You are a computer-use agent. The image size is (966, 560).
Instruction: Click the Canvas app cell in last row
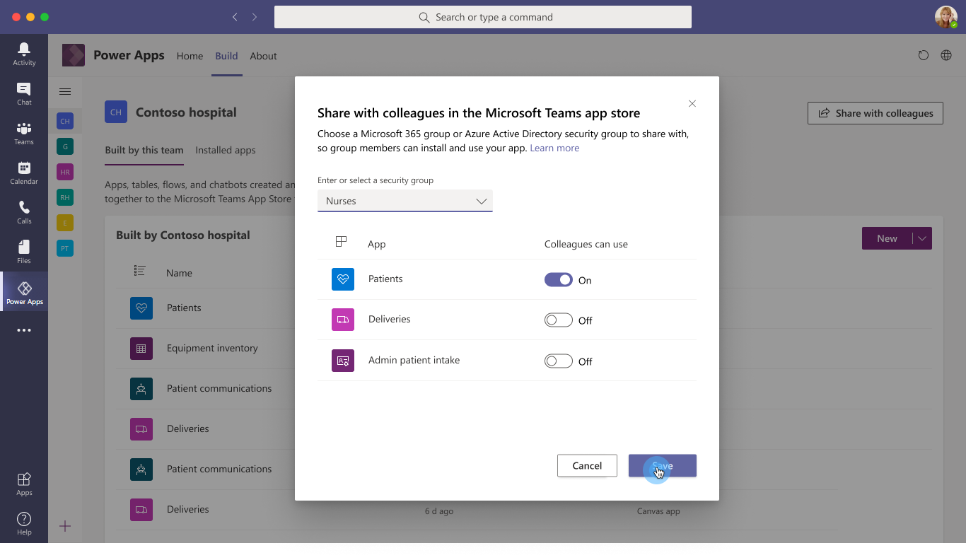(658, 511)
